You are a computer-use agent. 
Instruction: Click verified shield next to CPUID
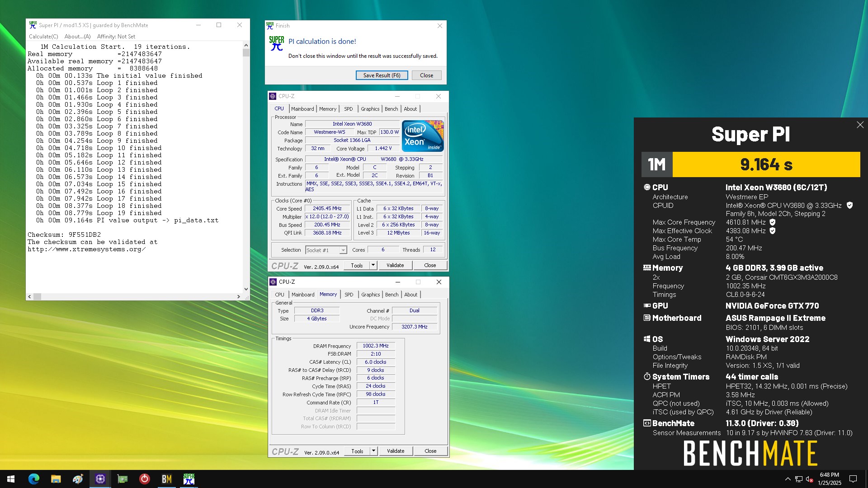pyautogui.click(x=849, y=205)
